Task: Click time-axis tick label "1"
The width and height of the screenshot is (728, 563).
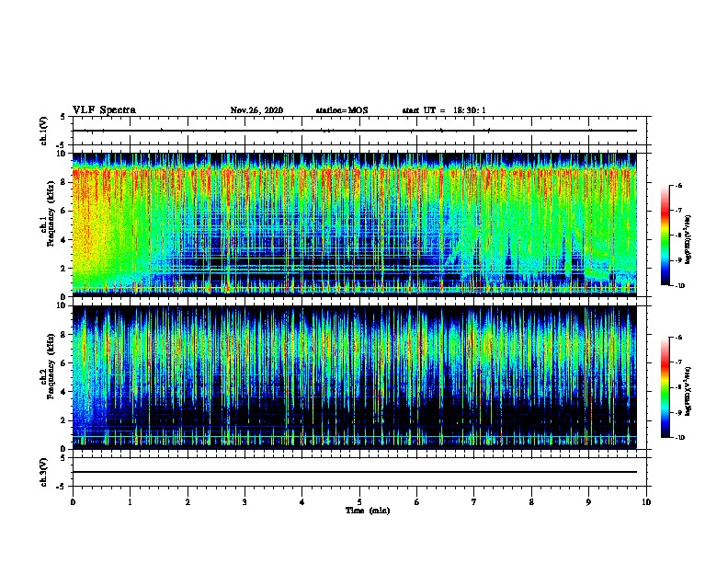Action: pyautogui.click(x=130, y=501)
